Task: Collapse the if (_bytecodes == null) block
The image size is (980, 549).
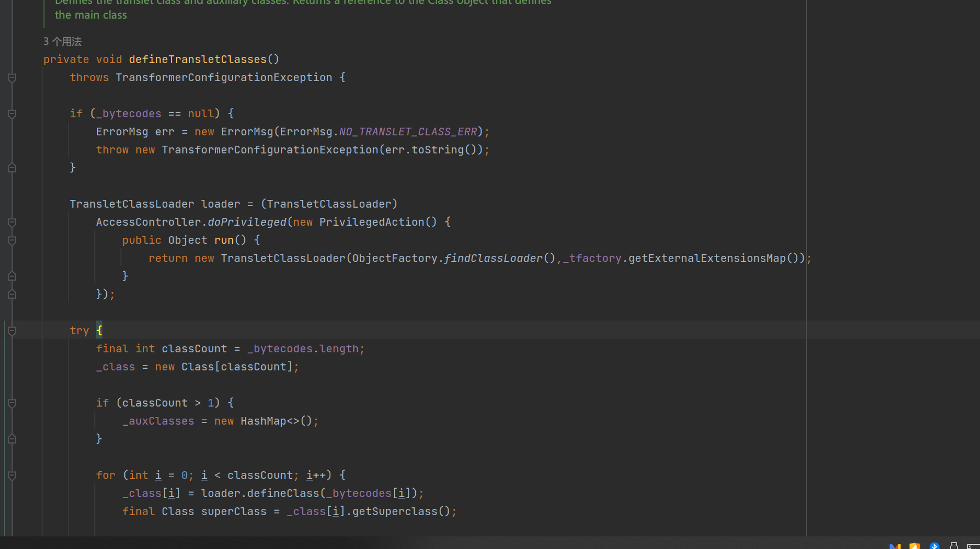Action: point(12,114)
